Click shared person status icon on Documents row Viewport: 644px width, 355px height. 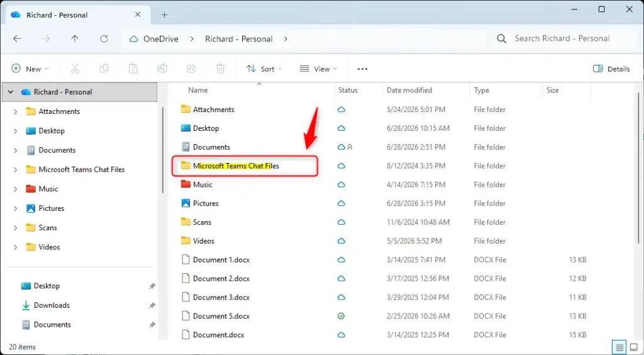[x=350, y=147]
